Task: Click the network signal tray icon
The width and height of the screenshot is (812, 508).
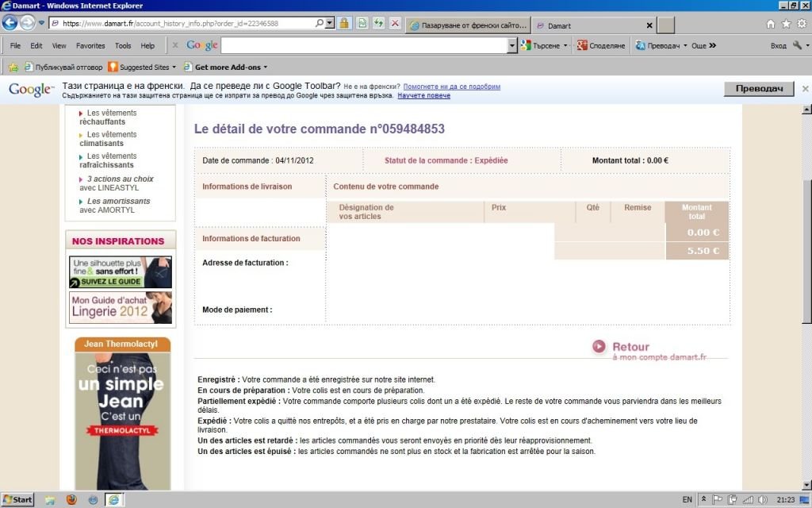Action: (x=749, y=500)
